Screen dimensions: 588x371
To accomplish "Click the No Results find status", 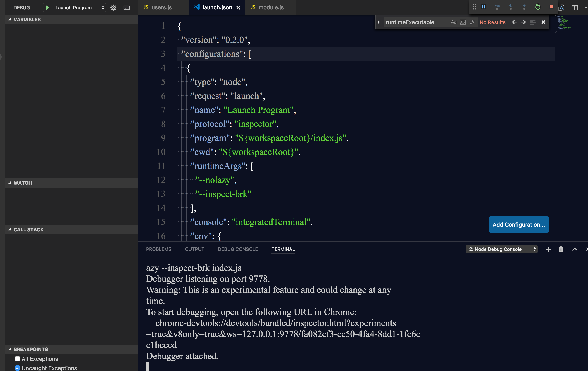I will (x=492, y=22).
